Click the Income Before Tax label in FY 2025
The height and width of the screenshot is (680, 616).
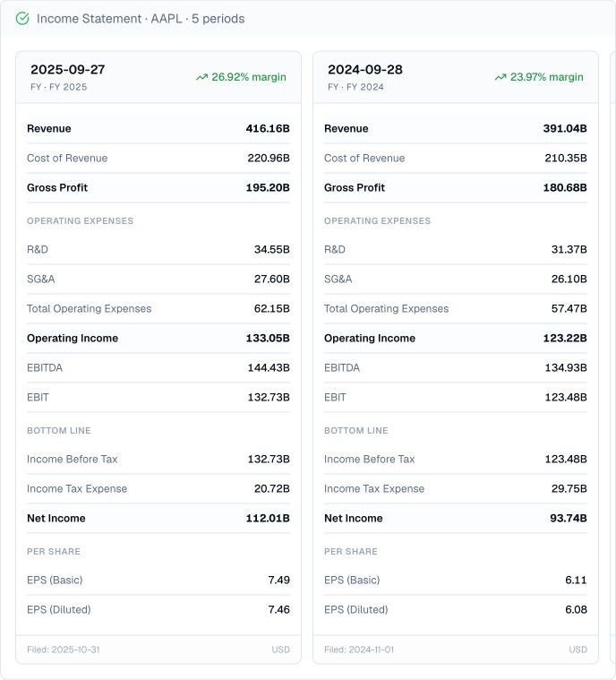coord(72,459)
